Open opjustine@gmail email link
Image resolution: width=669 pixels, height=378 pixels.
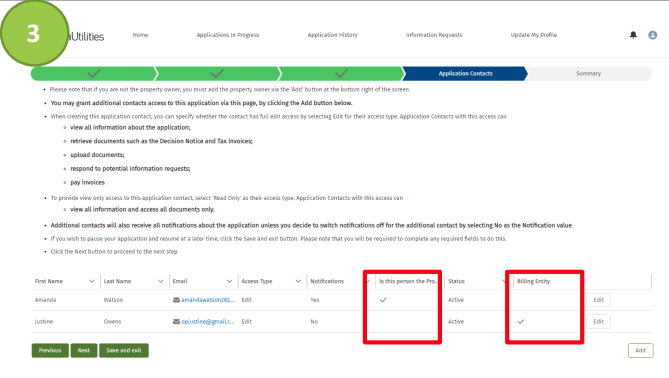click(x=207, y=322)
